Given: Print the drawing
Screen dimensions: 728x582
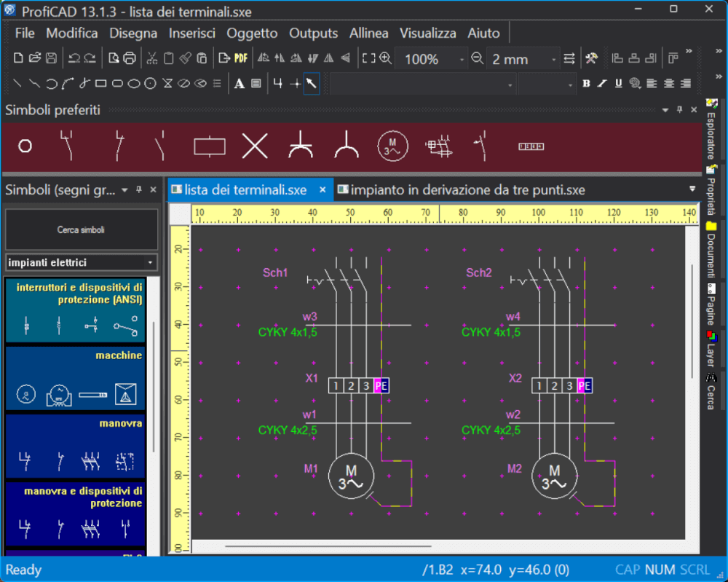Looking at the screenshot, I should pyautogui.click(x=130, y=58).
